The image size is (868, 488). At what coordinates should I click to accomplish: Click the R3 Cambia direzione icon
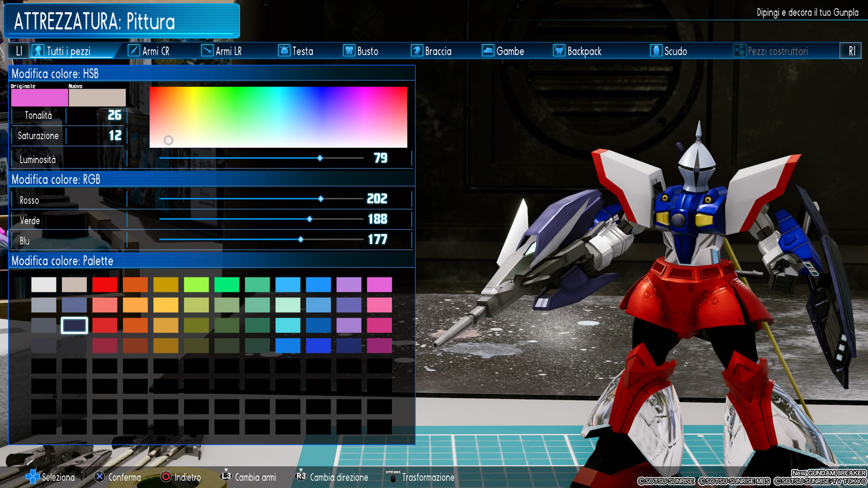click(301, 476)
